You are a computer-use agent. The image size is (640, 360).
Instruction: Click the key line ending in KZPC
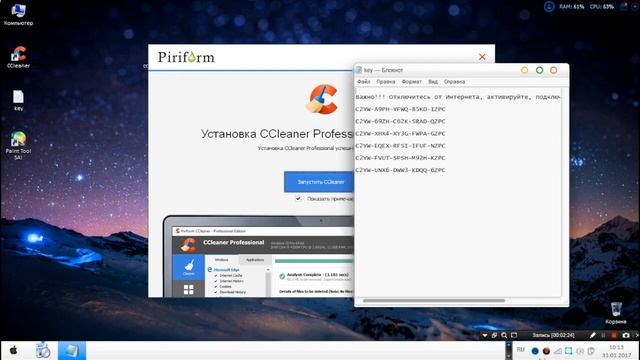click(x=400, y=158)
